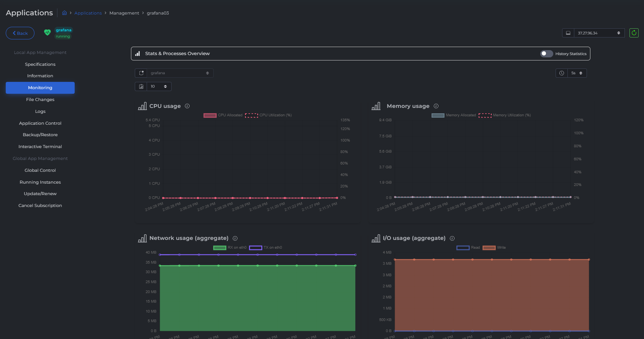Open the Applications breadcrumb link

coord(88,13)
